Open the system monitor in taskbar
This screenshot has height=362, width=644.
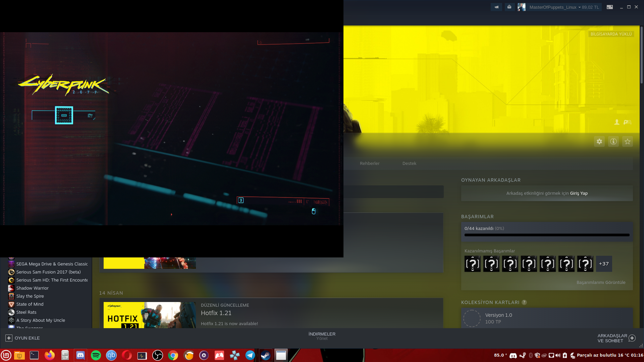[142, 355]
